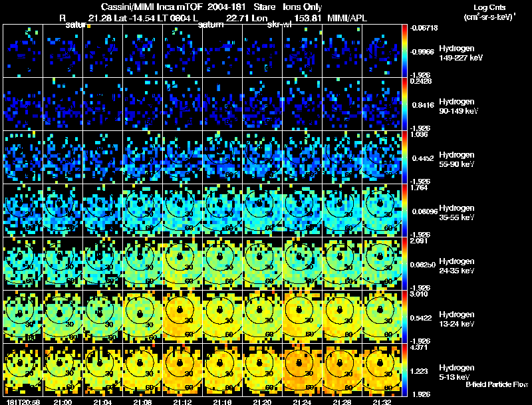Click the 21:04 time label
The height and width of the screenshot is (405, 532).
[102, 402]
